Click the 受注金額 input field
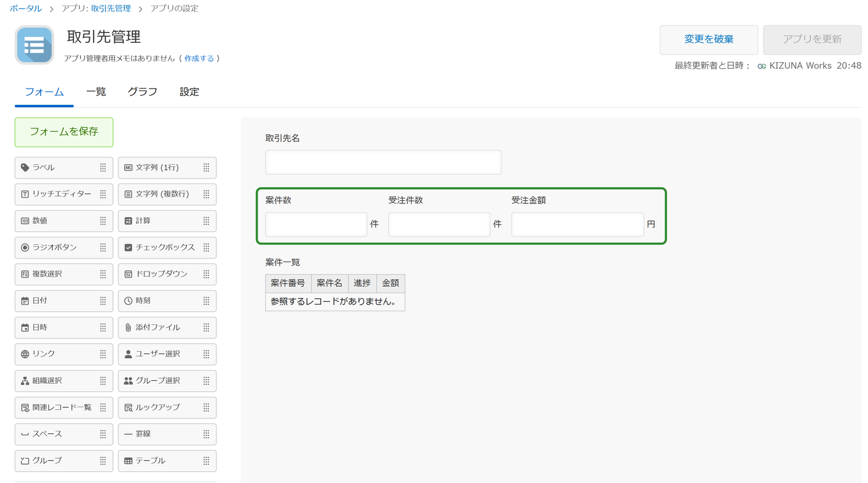This screenshot has height=483, width=868. click(x=577, y=224)
